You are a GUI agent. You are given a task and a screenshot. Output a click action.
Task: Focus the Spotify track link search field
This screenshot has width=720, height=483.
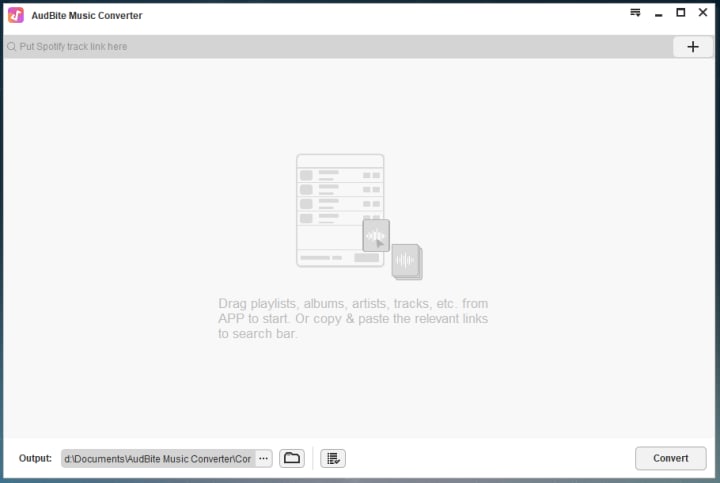(x=338, y=47)
